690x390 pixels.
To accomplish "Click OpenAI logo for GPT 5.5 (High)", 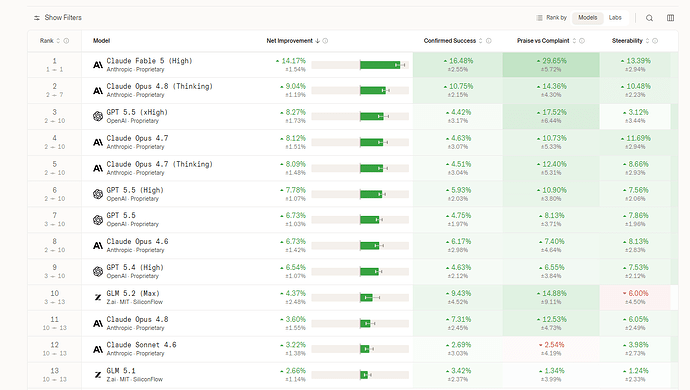I will 98,194.
